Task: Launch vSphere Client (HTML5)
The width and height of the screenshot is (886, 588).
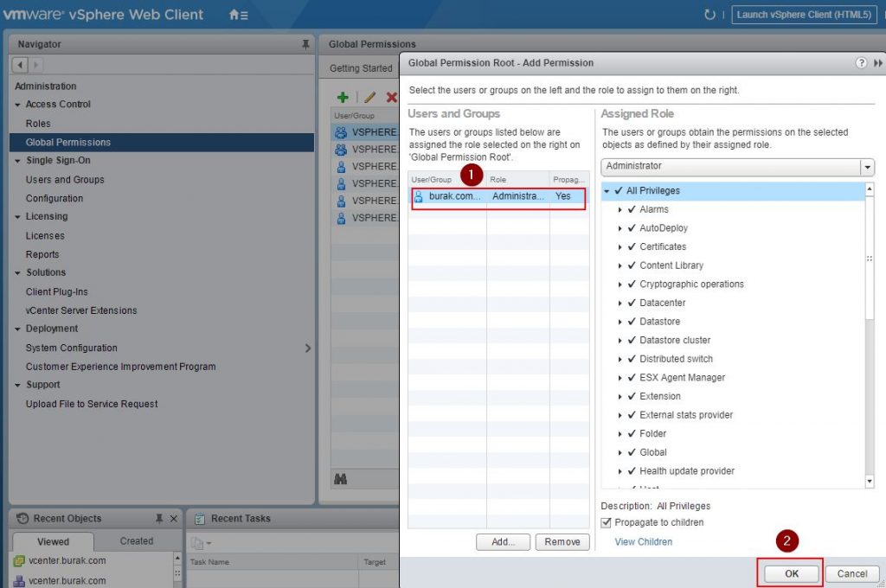Action: (x=804, y=15)
